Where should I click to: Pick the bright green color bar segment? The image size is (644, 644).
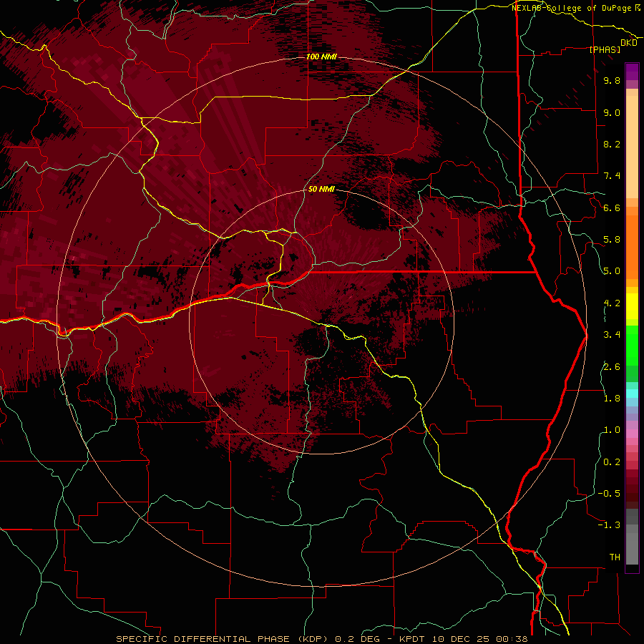(632, 345)
